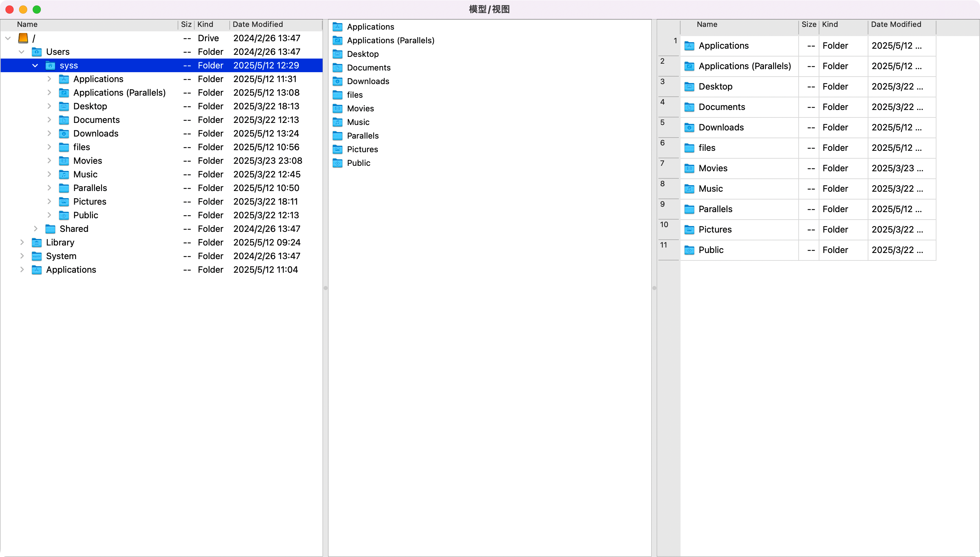Click Documents folder icon in middle list
980x557 pixels.
(x=338, y=68)
